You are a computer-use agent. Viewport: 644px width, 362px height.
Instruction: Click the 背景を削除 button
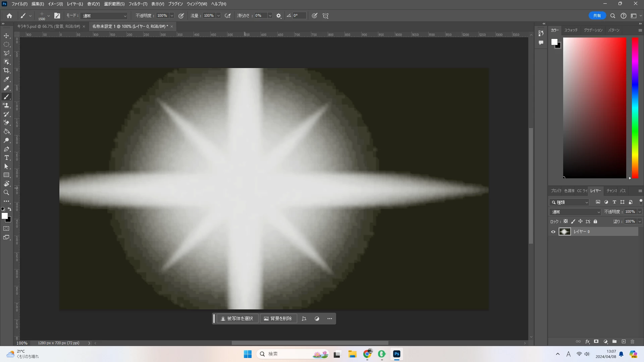click(x=278, y=319)
